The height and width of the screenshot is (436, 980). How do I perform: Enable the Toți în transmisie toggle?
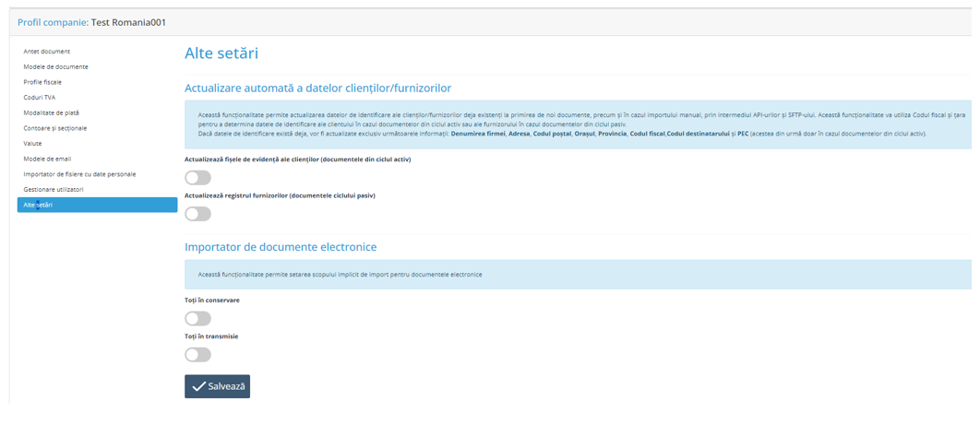197,354
